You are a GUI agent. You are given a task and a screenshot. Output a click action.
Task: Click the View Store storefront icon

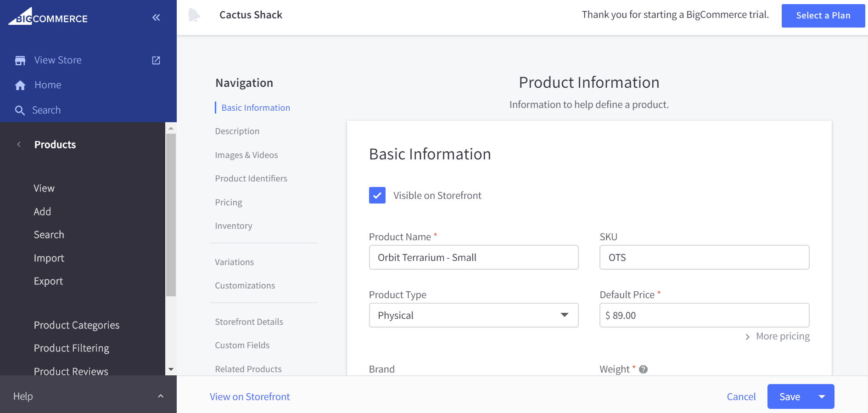coord(20,61)
